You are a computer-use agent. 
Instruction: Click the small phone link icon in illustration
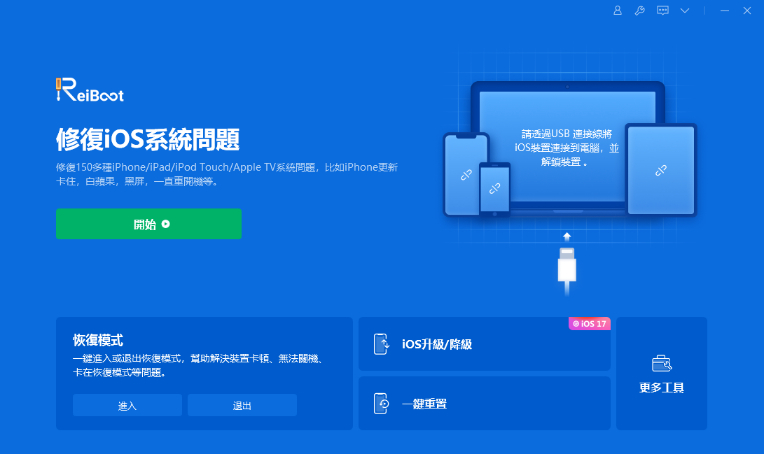[495, 188]
